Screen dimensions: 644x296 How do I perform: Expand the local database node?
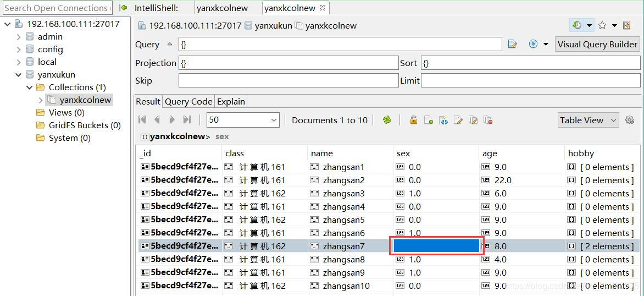[19, 62]
